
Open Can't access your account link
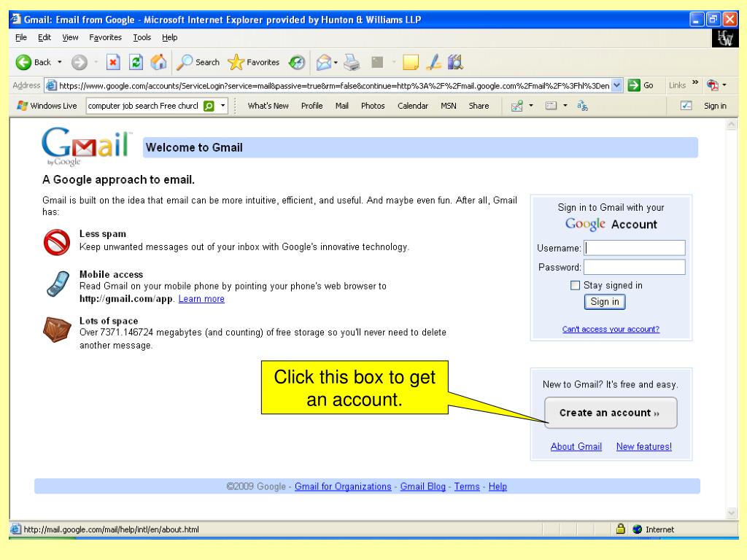coord(611,329)
